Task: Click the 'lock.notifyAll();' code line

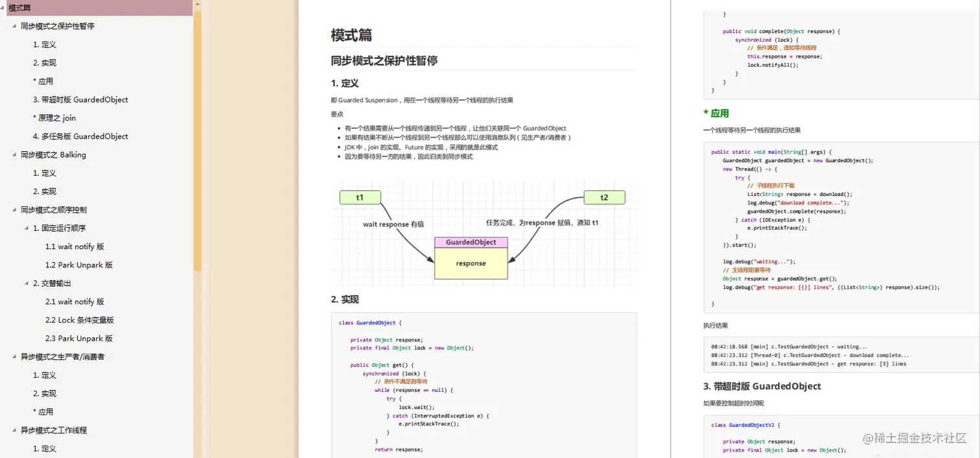Action: tap(773, 65)
